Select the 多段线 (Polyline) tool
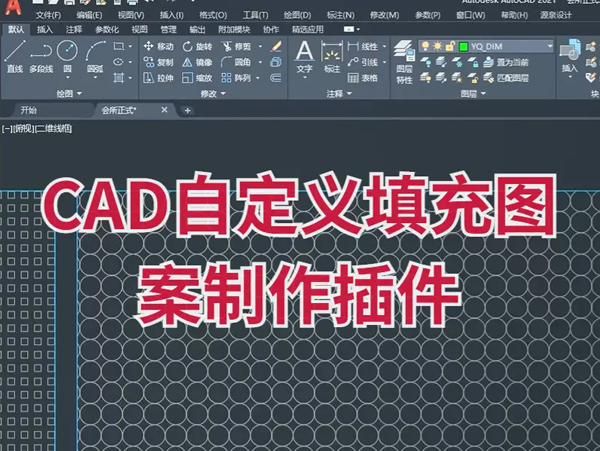Screen dimensions: 600x451 [x=41, y=57]
